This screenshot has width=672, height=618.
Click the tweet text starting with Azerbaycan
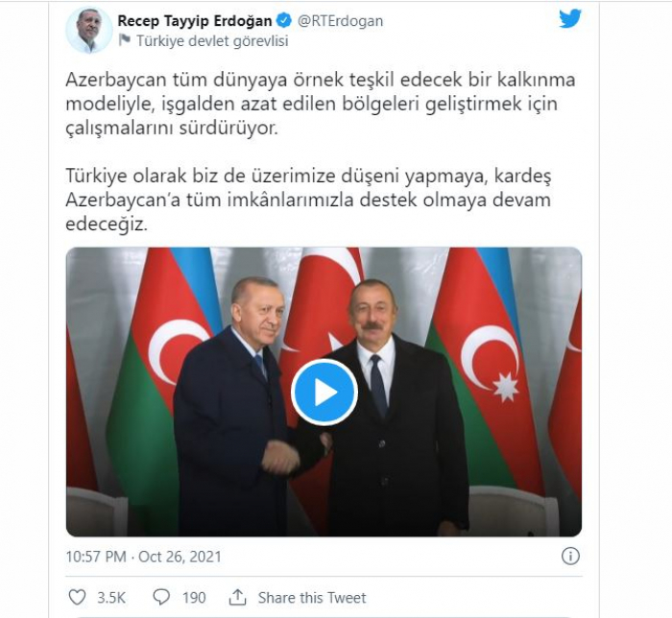(x=320, y=104)
